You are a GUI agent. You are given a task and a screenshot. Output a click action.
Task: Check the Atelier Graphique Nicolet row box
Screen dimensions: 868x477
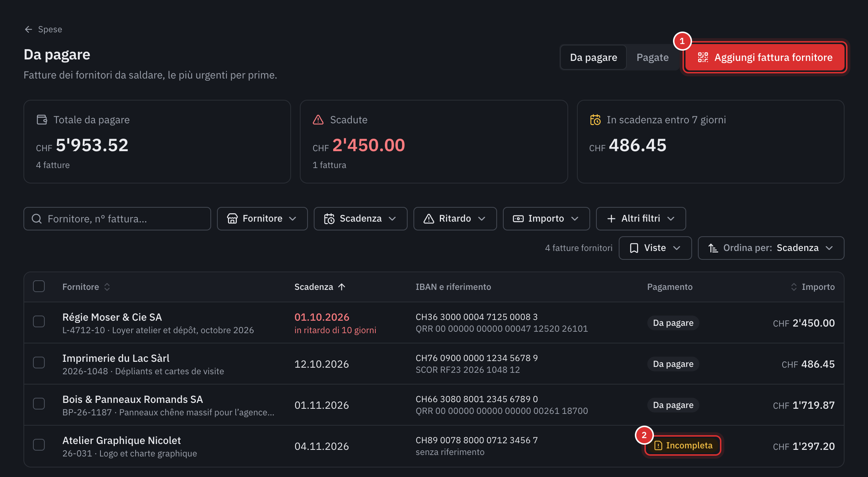(39, 445)
